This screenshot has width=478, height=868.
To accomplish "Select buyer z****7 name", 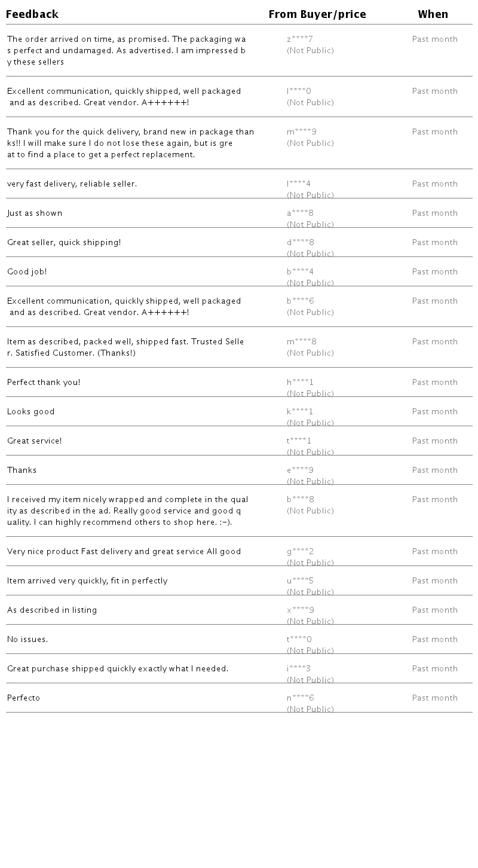I will tap(300, 39).
